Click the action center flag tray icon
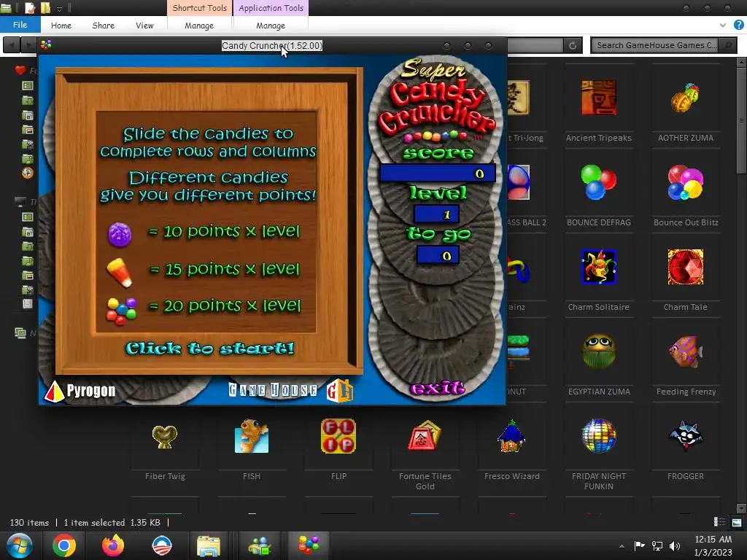 [x=639, y=546]
